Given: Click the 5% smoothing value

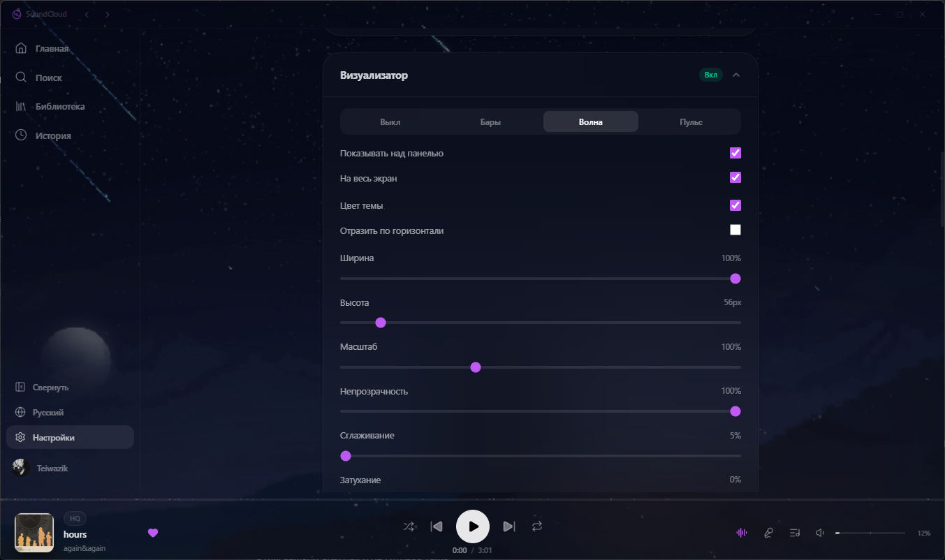Looking at the screenshot, I should coord(735,436).
